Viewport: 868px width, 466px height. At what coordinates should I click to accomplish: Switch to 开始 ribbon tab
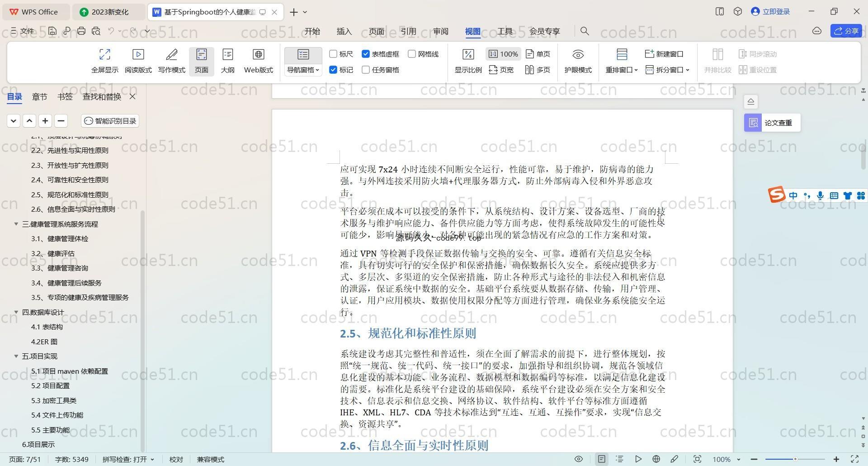pos(312,31)
